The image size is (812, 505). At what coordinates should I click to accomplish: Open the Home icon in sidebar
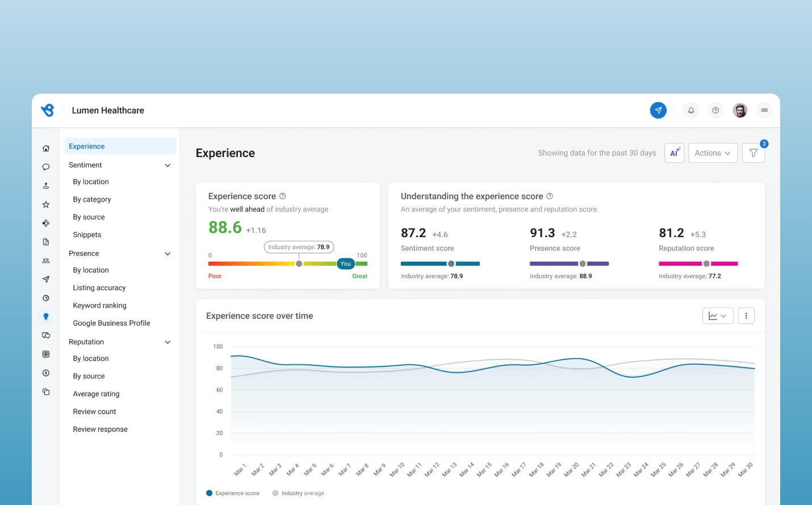pyautogui.click(x=46, y=148)
